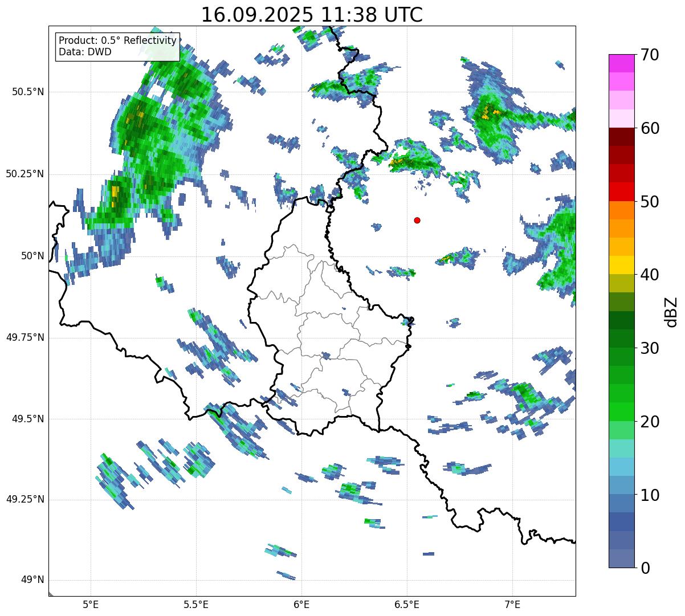Click the 49.5°N latitude label
This screenshot has height=616, width=685.
28,419
